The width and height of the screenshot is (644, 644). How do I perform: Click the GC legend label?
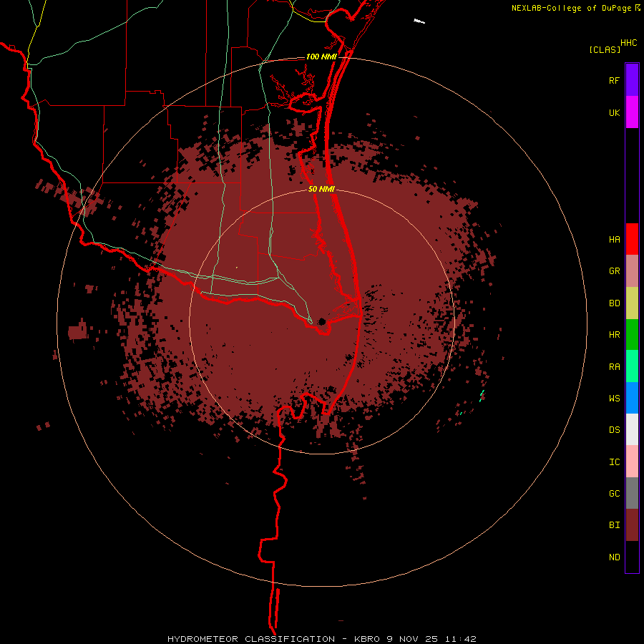tap(614, 494)
